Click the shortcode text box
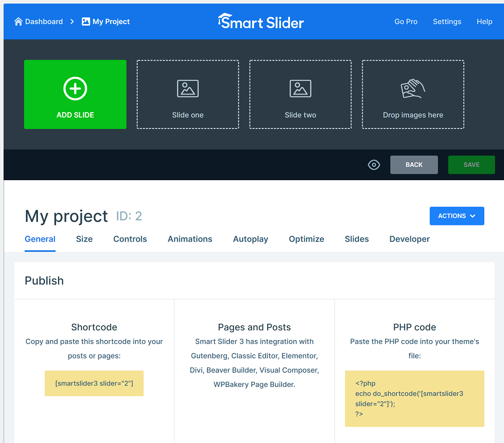The width and height of the screenshot is (504, 443). tap(94, 383)
